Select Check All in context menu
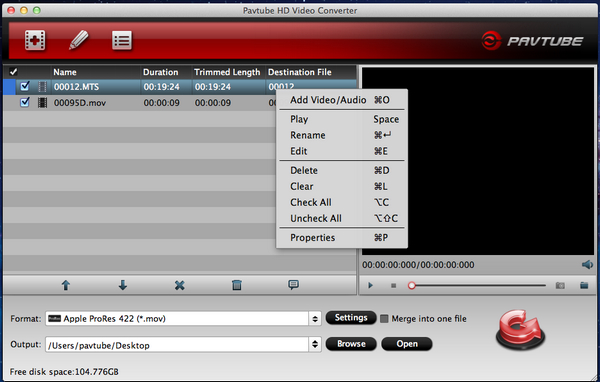The image size is (600, 382). (342, 202)
